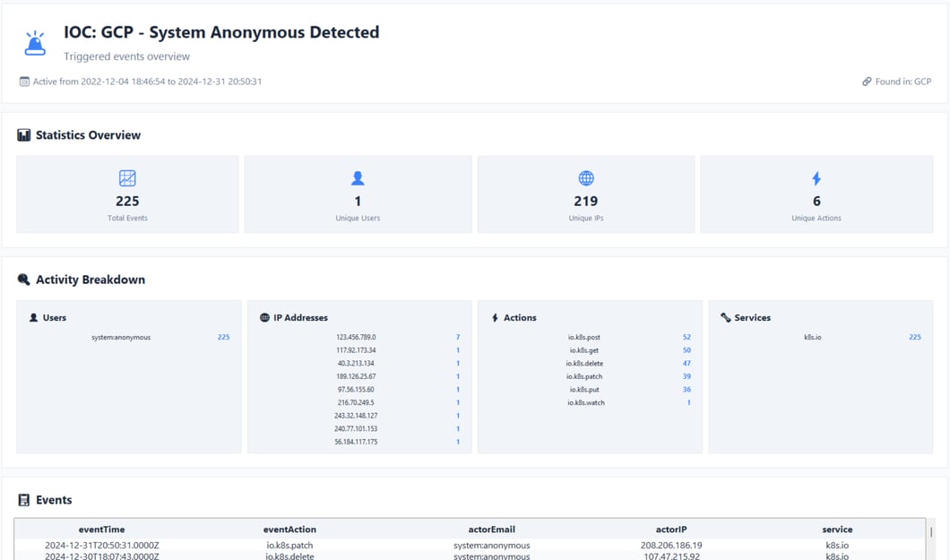
Task: Click the Events section header icon
Action: 24,500
